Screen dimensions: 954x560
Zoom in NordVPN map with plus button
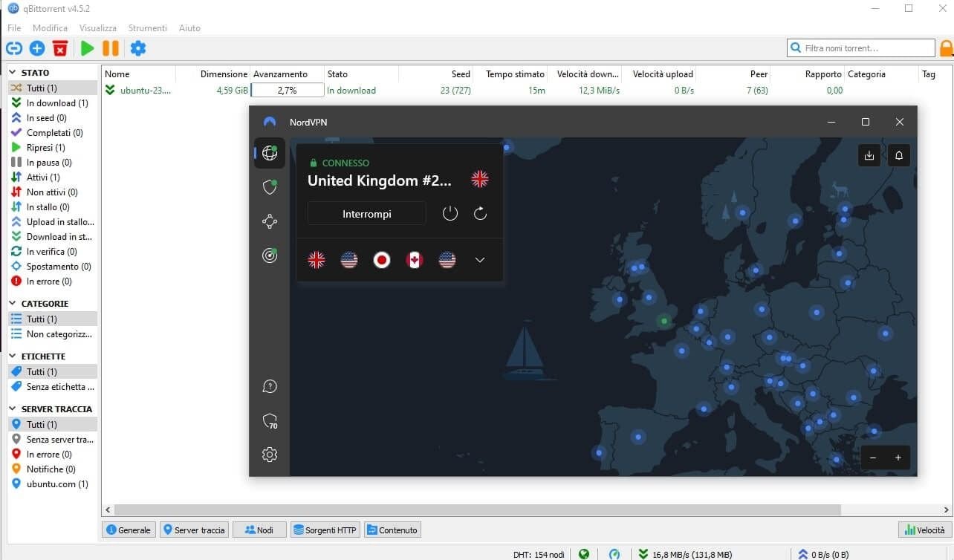point(898,458)
